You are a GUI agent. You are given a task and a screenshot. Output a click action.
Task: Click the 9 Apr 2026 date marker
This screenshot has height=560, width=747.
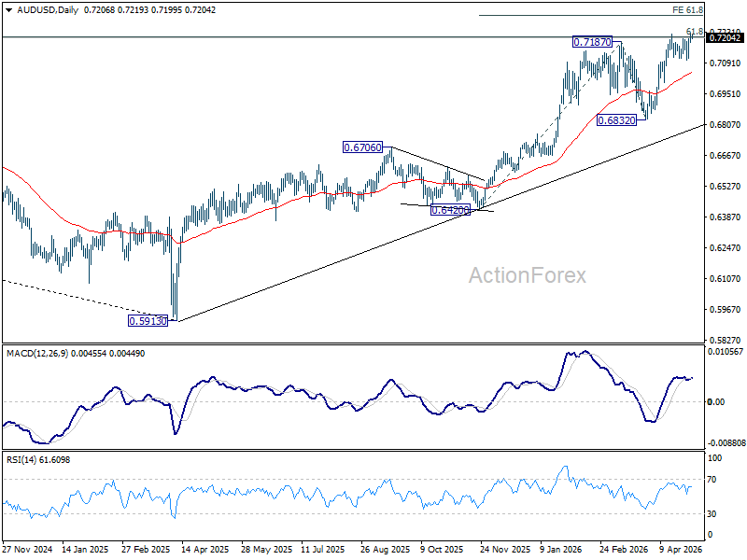pyautogui.click(x=681, y=549)
